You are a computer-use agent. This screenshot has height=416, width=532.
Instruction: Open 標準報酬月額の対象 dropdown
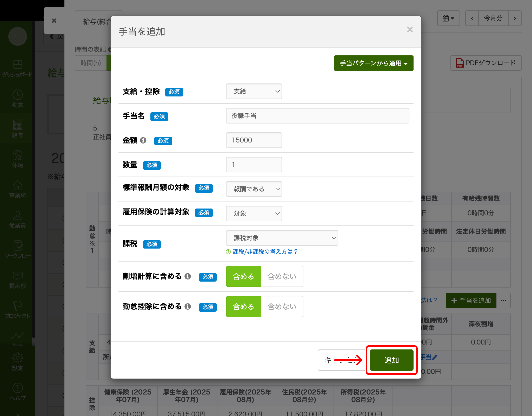tap(254, 189)
